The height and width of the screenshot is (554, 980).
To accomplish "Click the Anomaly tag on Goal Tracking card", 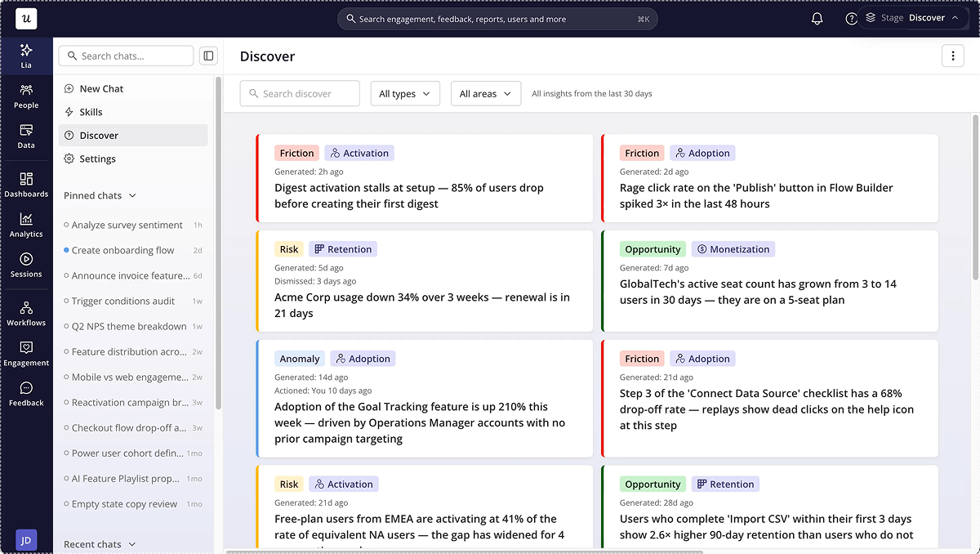I will tap(300, 359).
